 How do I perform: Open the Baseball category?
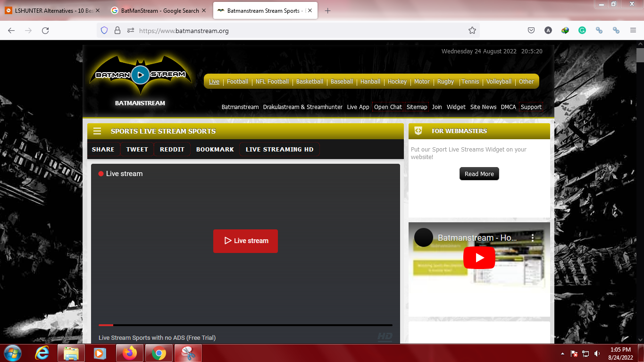[x=342, y=82]
